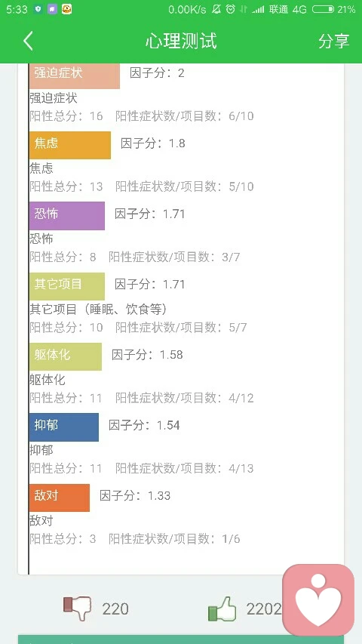Tap the 心理测试 page title
The image size is (362, 644).
pos(181,41)
